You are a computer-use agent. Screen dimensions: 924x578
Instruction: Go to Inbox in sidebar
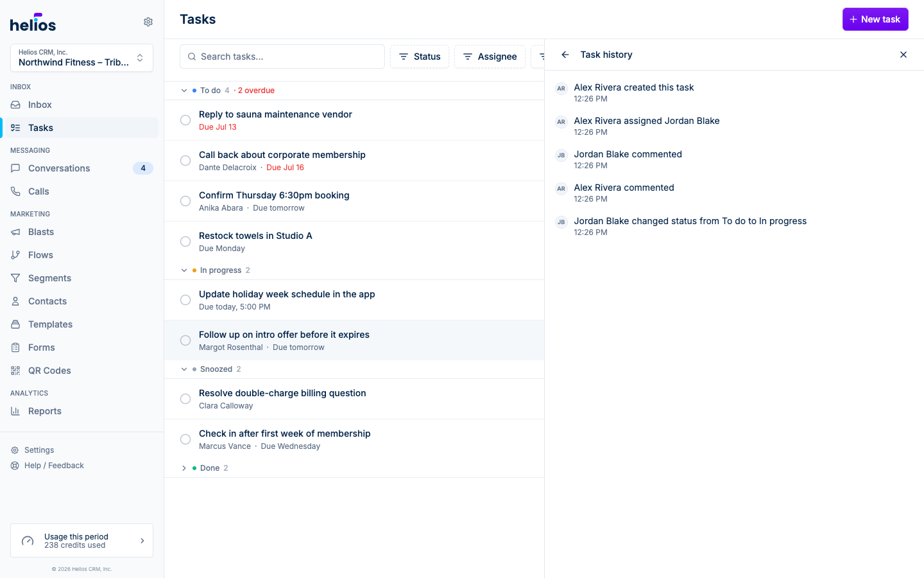point(80,105)
